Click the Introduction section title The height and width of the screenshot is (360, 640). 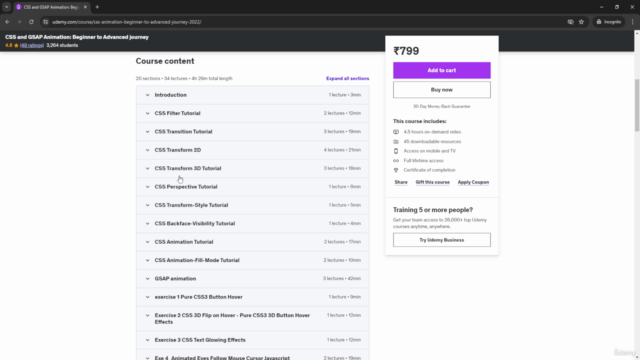point(171,95)
